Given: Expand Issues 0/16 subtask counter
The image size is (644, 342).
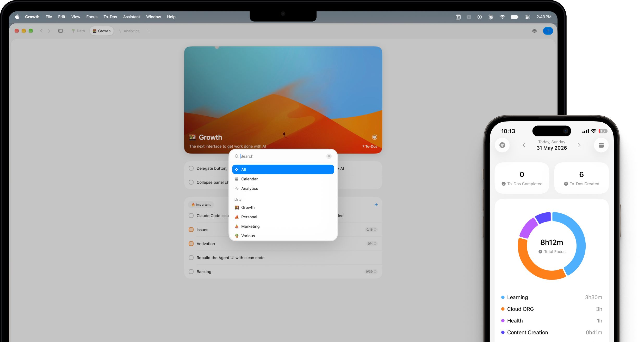Looking at the screenshot, I should pyautogui.click(x=371, y=230).
